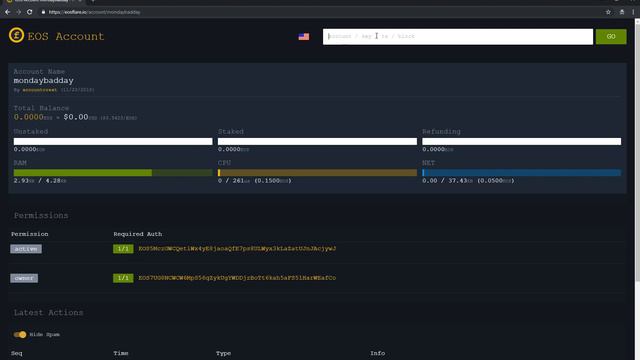The image size is (640, 360).
Task: Open the browser menu dots icon
Action: (633, 12)
